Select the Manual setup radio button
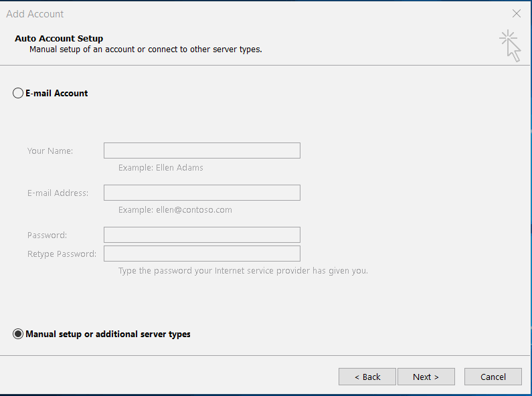 [x=18, y=334]
